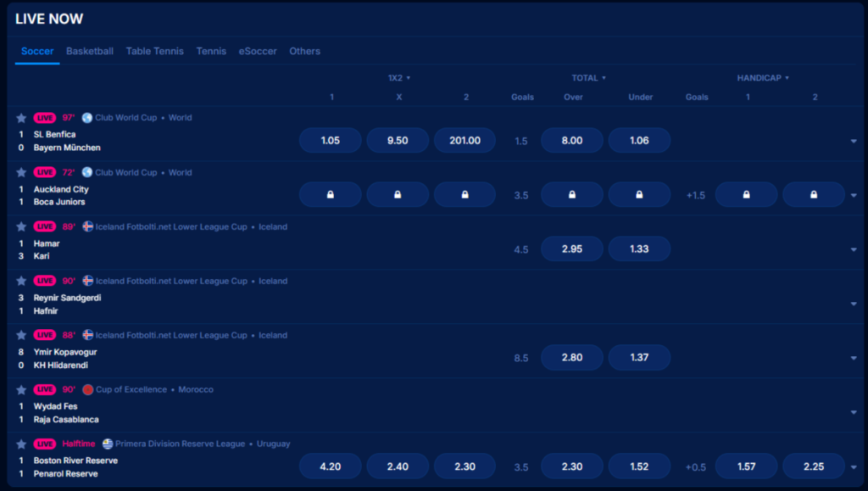Select the 2.95 over odds for Hamar match
868x491 pixels.
pos(571,248)
